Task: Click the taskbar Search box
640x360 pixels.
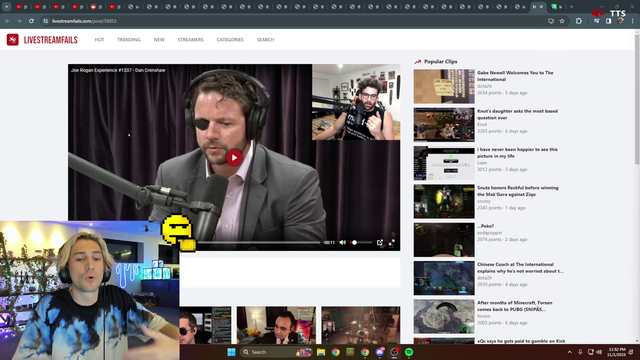Action: click(x=276, y=352)
